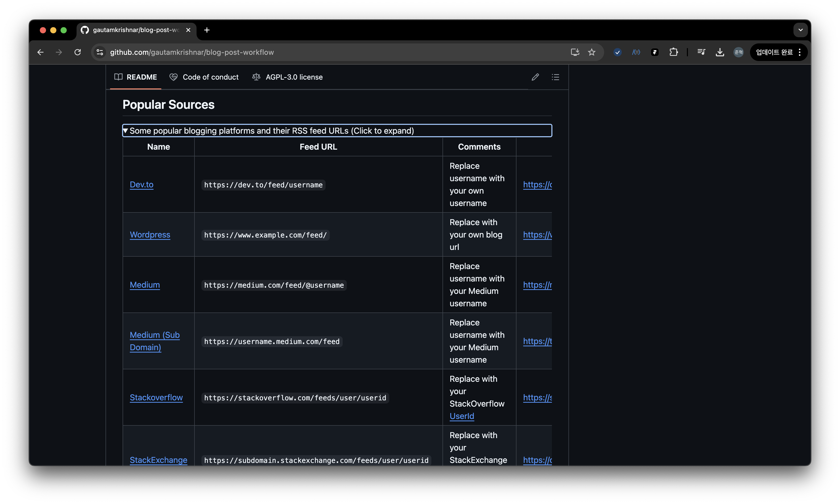Open the Extensions puzzle icon
840x504 pixels.
pyautogui.click(x=673, y=52)
